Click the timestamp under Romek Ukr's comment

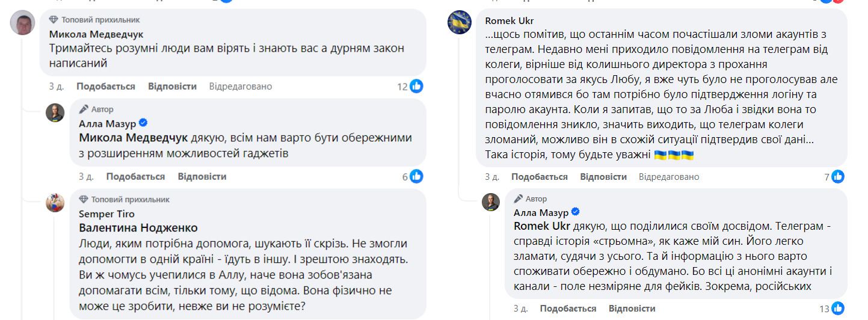(492, 177)
